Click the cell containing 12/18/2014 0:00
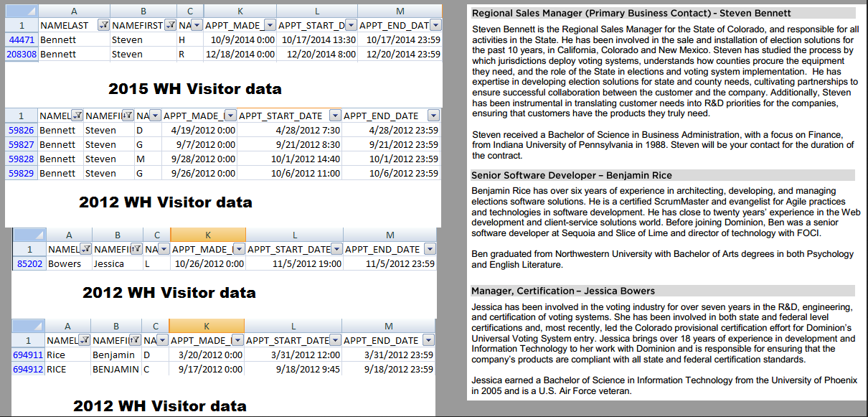The height and width of the screenshot is (417, 868). click(240, 54)
